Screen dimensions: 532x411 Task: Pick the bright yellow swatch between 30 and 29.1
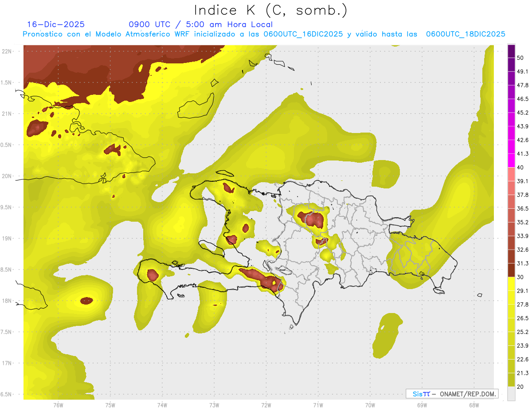[x=511, y=284]
